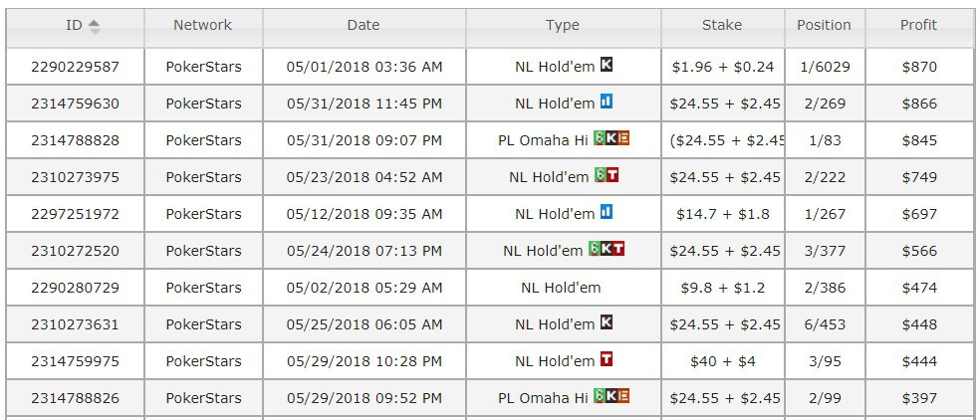Viewport: 980px width, 420px height.
Task: Select tournament ID 2290280729 row
Action: point(75,288)
